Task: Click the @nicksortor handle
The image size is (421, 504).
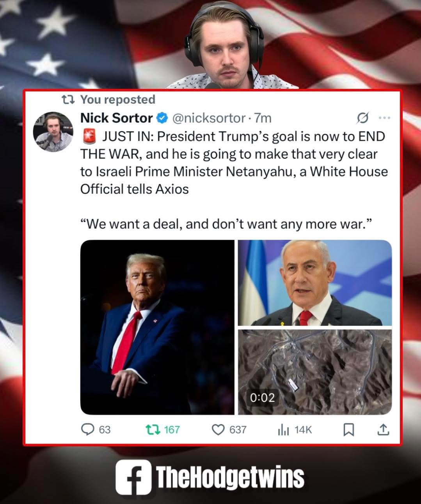Action: pos(208,117)
